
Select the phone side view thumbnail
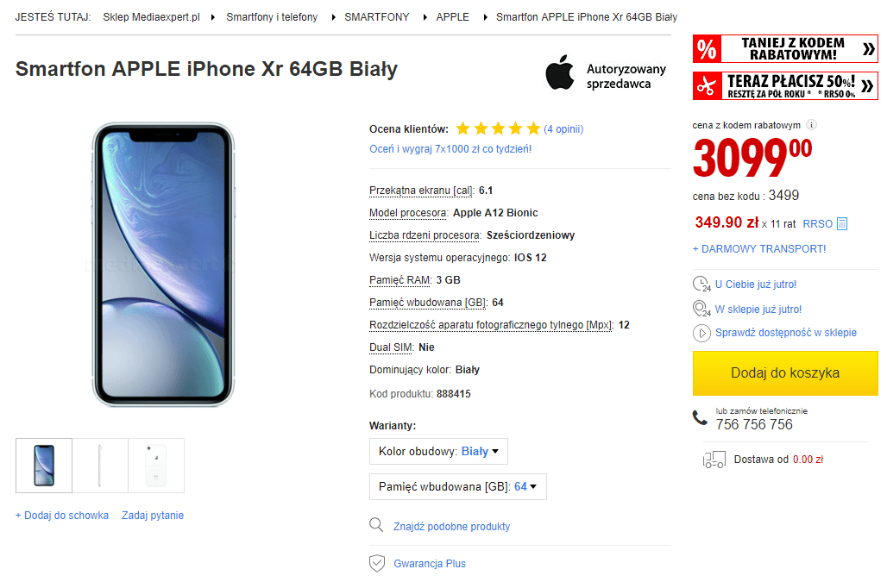100,466
